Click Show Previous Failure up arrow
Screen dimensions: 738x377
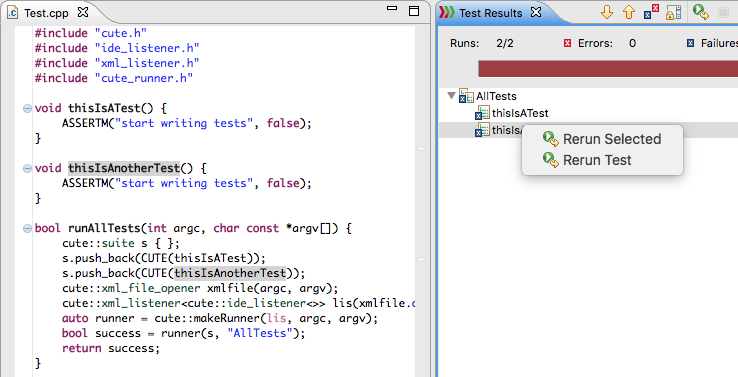pyautogui.click(x=629, y=12)
